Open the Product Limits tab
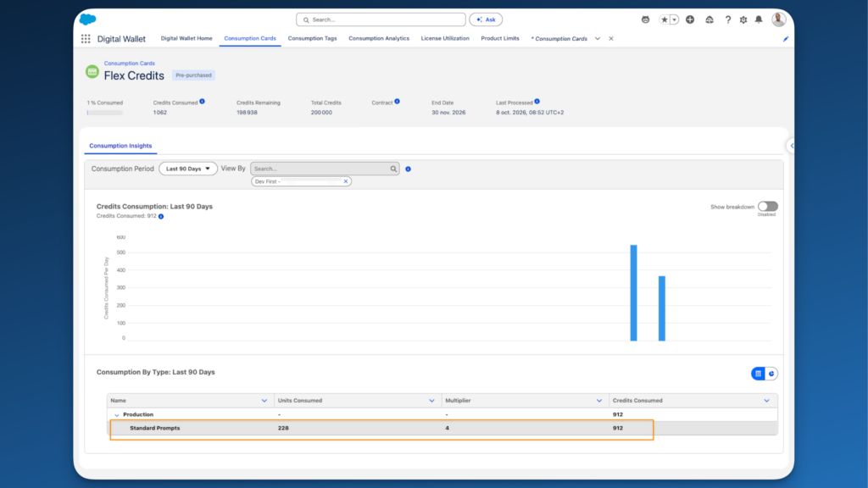Image resolution: width=868 pixels, height=488 pixels. click(500, 38)
